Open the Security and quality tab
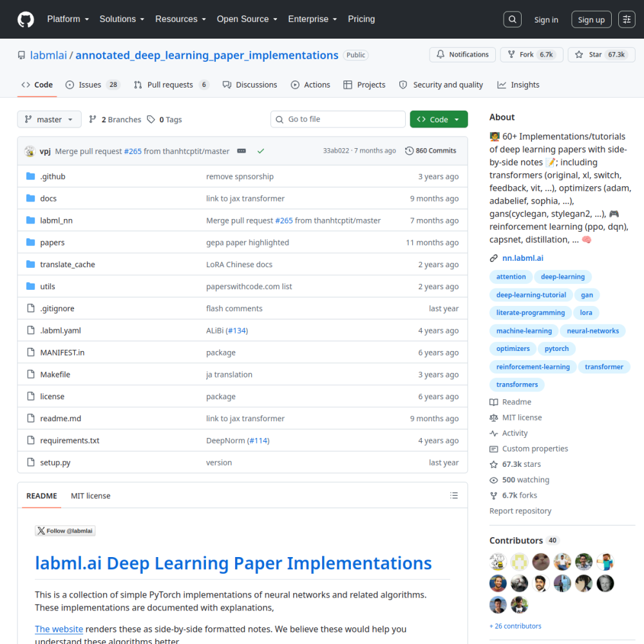 coord(441,84)
